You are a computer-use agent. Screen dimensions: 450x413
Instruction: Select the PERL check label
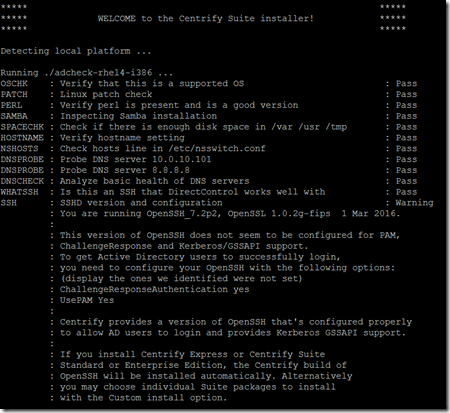pos(12,105)
